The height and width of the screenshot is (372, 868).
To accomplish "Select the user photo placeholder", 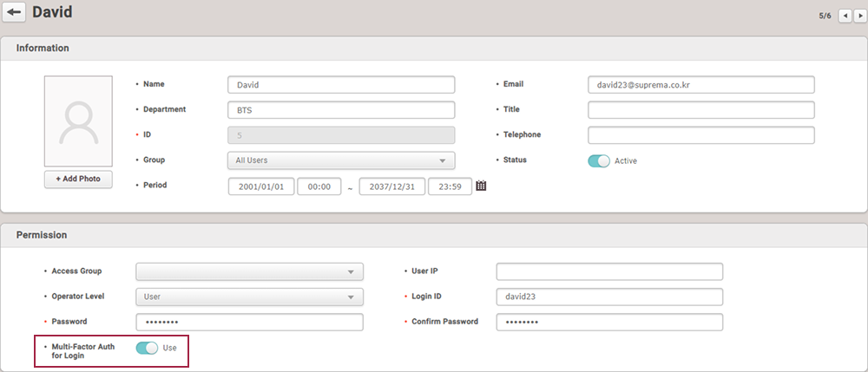I will pyautogui.click(x=79, y=121).
